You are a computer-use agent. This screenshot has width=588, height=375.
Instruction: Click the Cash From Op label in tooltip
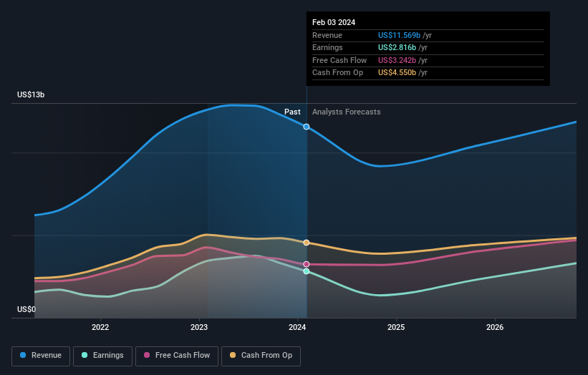(x=337, y=73)
